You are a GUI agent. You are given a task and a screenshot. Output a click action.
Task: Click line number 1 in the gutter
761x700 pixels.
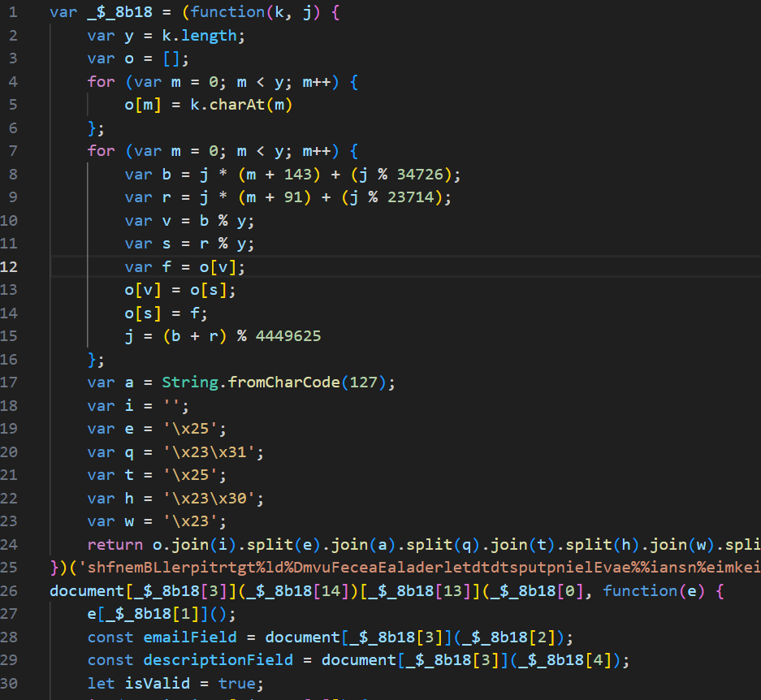[x=13, y=12]
